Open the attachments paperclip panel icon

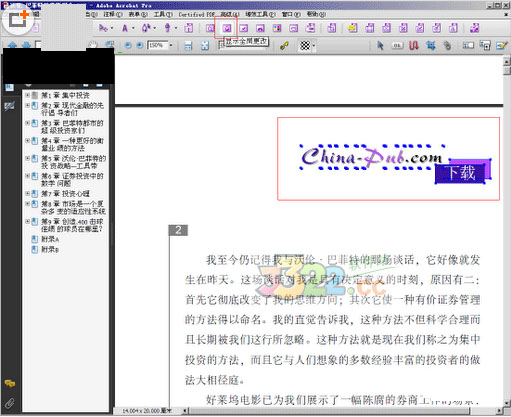pyautogui.click(x=10, y=404)
